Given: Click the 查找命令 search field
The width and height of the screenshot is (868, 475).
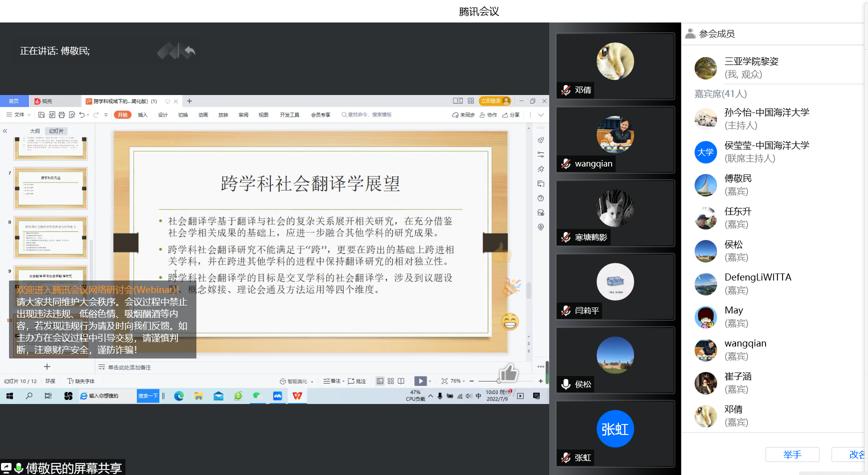Looking at the screenshot, I should 367,115.
